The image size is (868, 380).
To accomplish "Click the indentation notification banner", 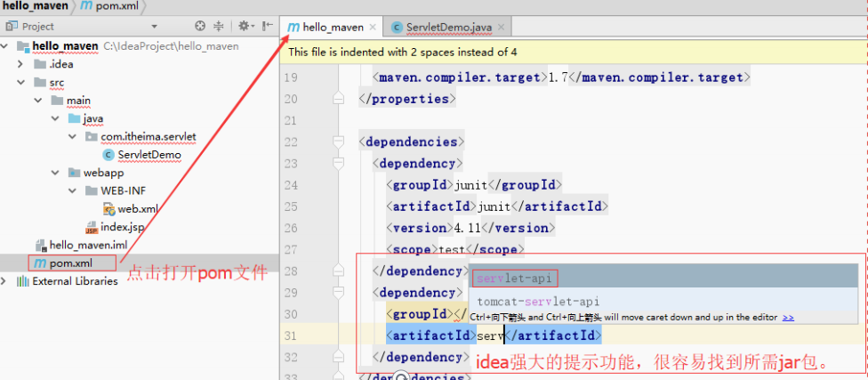I will [x=574, y=53].
